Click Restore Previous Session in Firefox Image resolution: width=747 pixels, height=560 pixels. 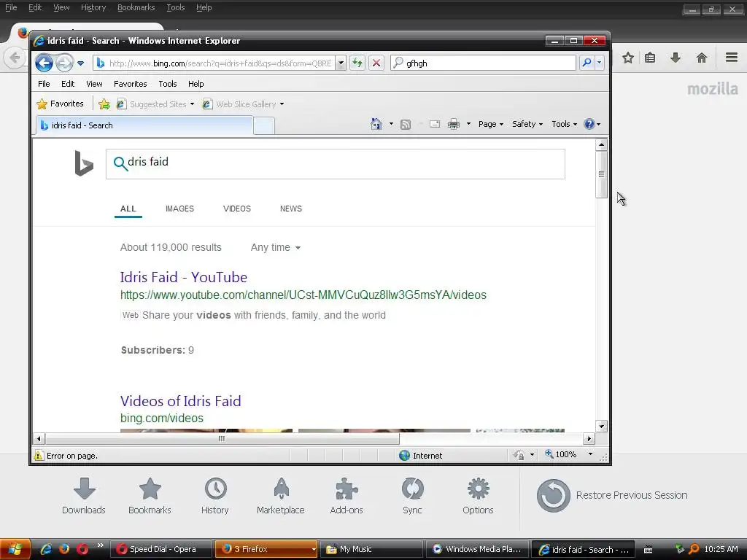[x=612, y=495]
